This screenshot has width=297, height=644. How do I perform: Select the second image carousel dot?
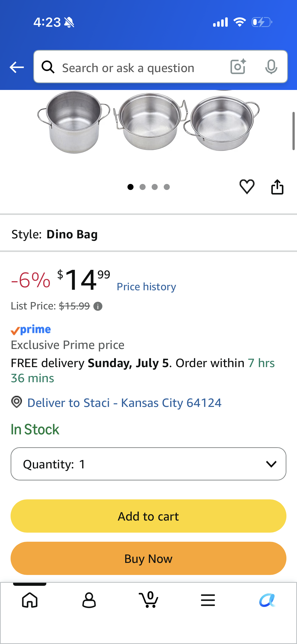pos(143,187)
